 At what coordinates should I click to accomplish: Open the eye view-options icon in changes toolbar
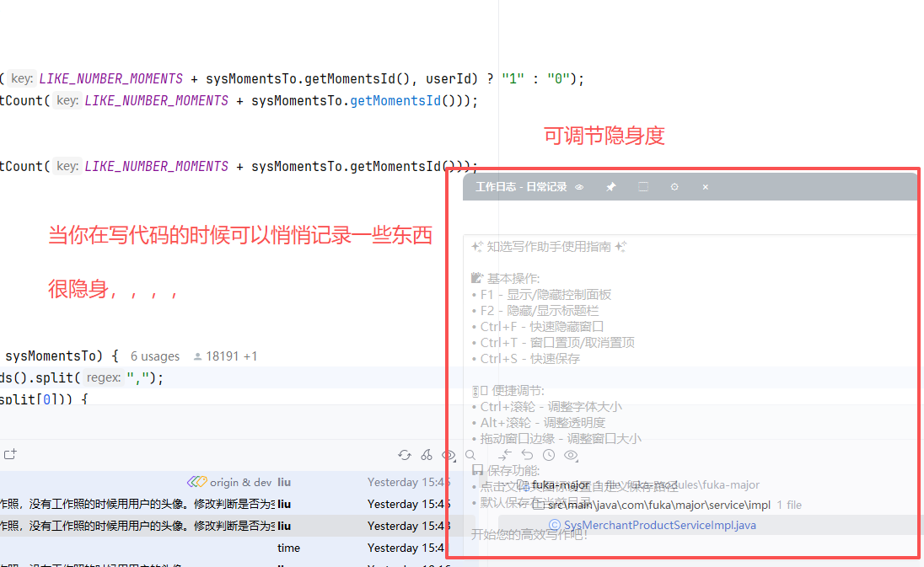(x=571, y=455)
